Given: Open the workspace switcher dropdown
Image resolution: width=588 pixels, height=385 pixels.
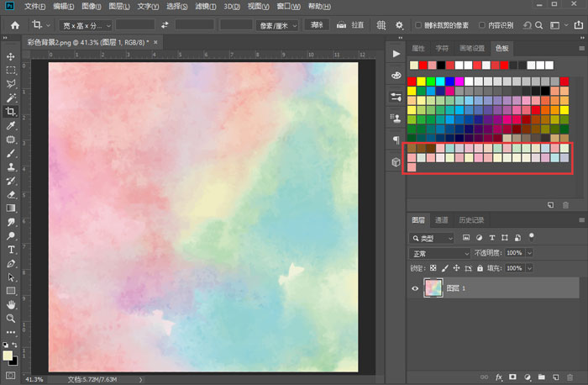Looking at the screenshot, I should (558, 25).
